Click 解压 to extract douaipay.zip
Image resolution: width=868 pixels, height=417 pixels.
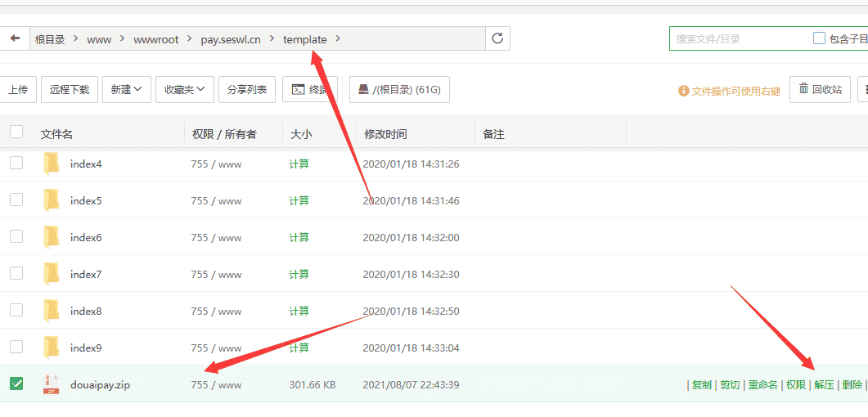pos(825,385)
